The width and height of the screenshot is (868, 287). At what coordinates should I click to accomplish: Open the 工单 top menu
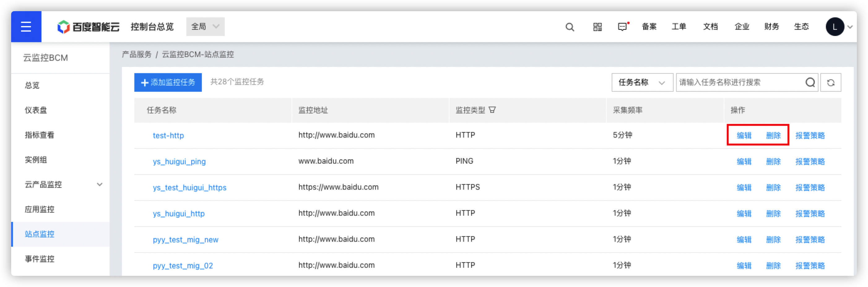679,27
